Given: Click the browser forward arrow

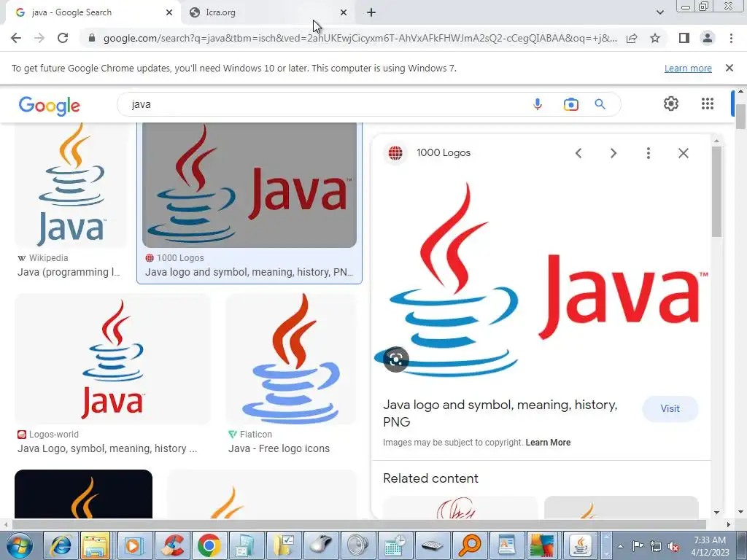Looking at the screenshot, I should click(x=39, y=38).
